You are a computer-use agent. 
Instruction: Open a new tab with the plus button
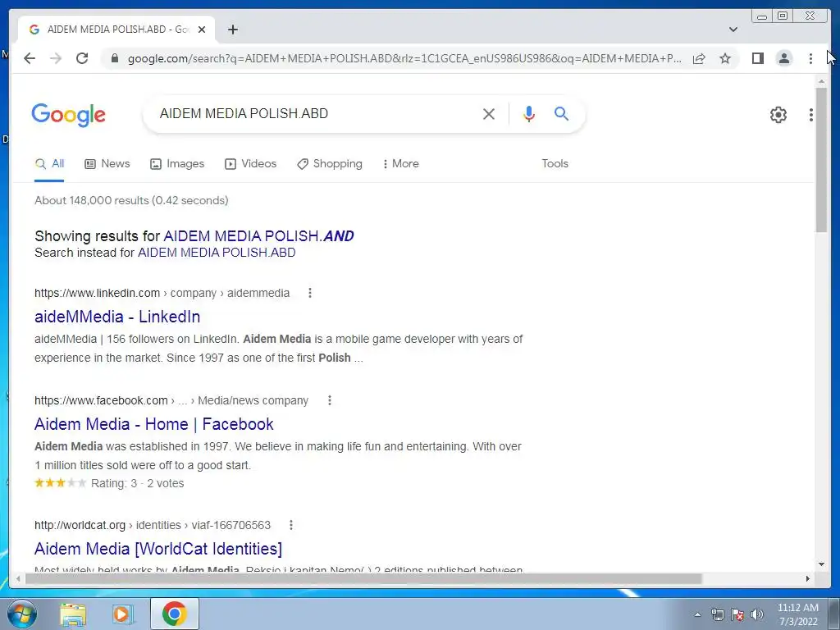pyautogui.click(x=232, y=30)
